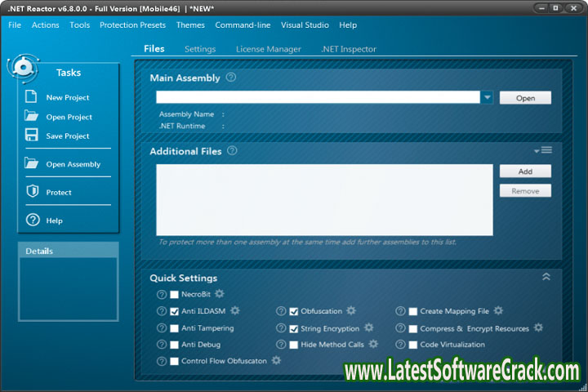This screenshot has width=588, height=392.
Task: Click the Open Assembly folder icon
Action: [x=32, y=163]
